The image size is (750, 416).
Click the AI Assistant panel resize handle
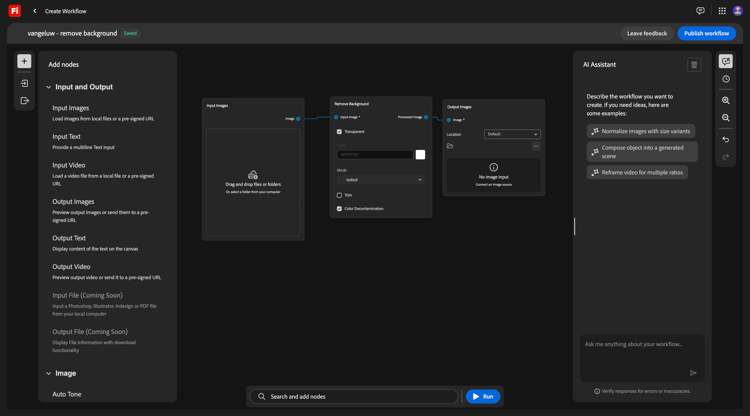(x=574, y=226)
